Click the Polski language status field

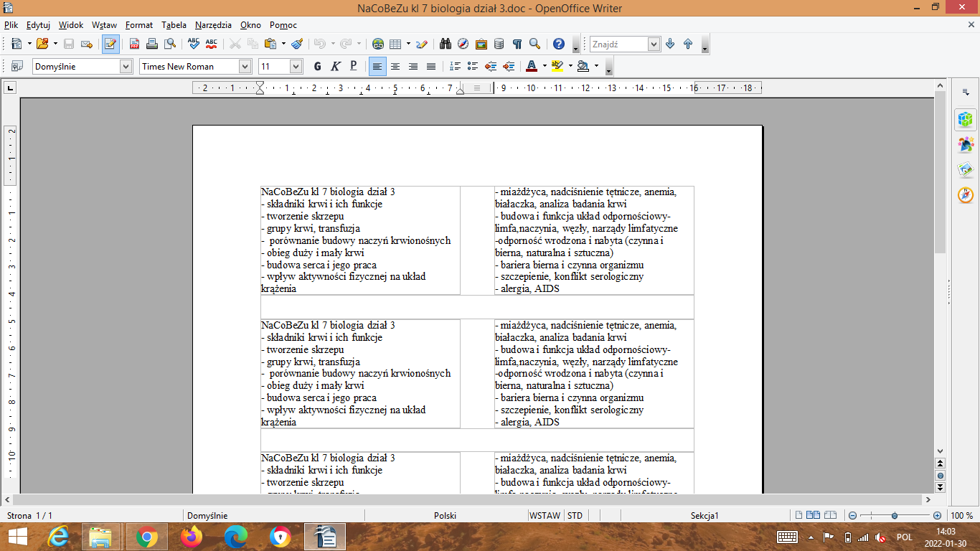(445, 515)
